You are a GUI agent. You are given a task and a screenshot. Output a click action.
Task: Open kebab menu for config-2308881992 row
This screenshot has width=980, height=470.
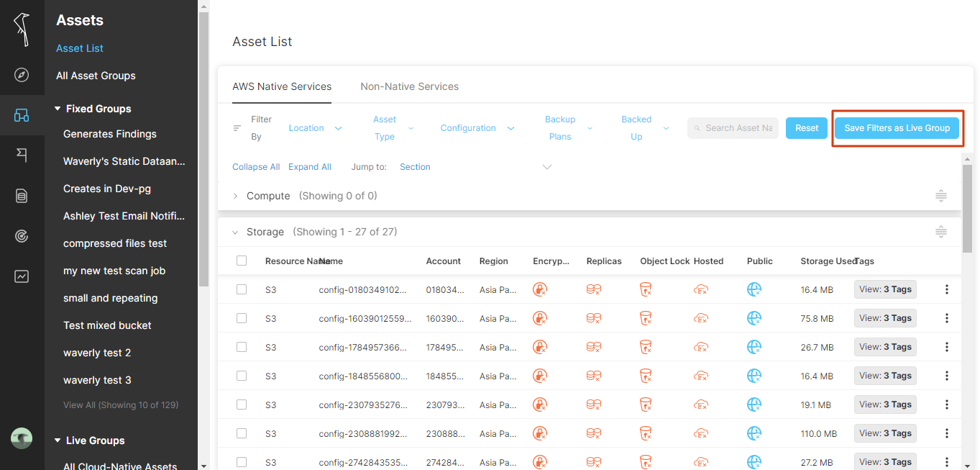(947, 433)
